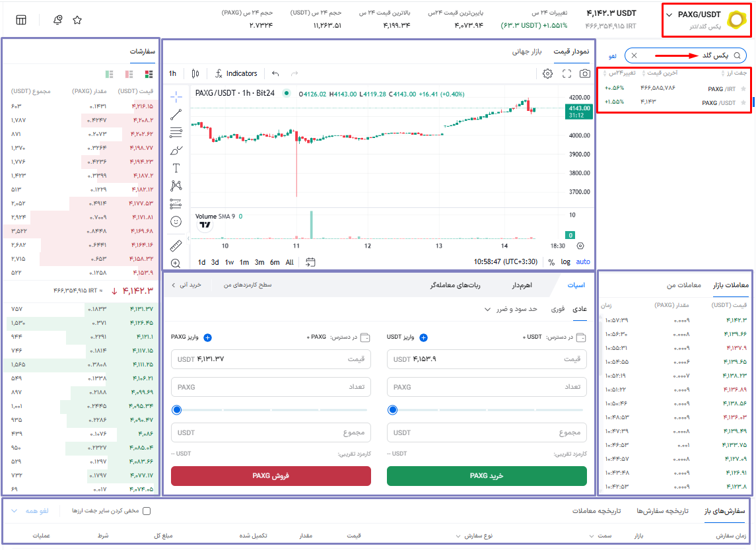Undo the last chart action

pos(275,73)
